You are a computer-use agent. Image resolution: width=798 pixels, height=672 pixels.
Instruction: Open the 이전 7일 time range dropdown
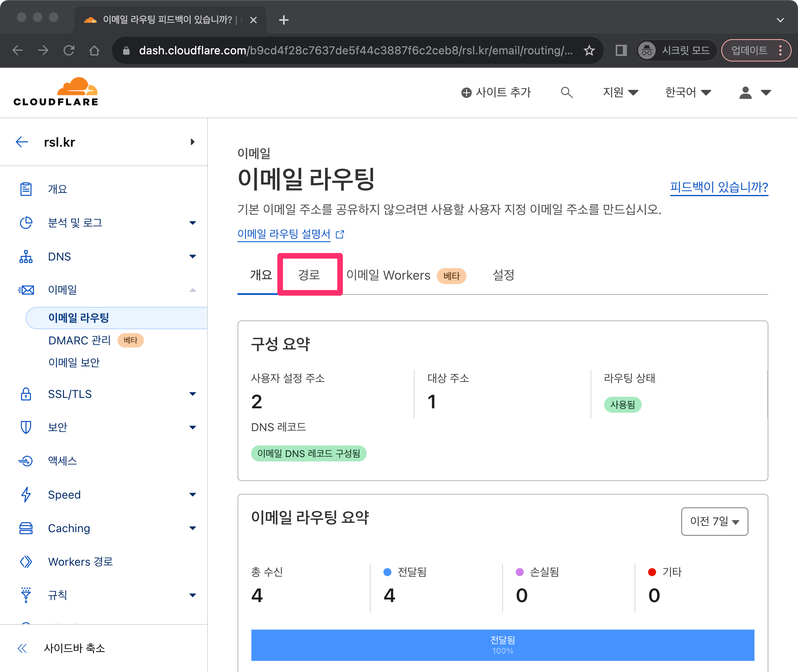pyautogui.click(x=714, y=521)
